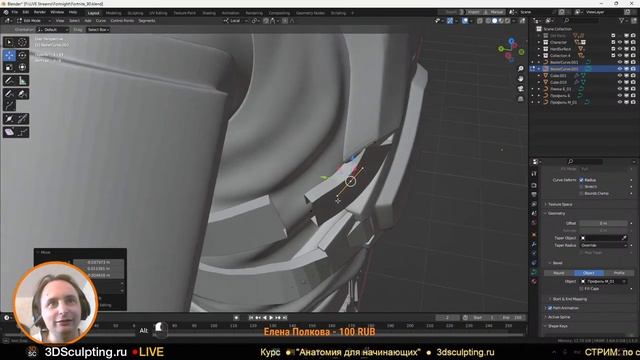Expand Start & End Mapping panel
This screenshot has height=360, width=640.
pos(569,299)
